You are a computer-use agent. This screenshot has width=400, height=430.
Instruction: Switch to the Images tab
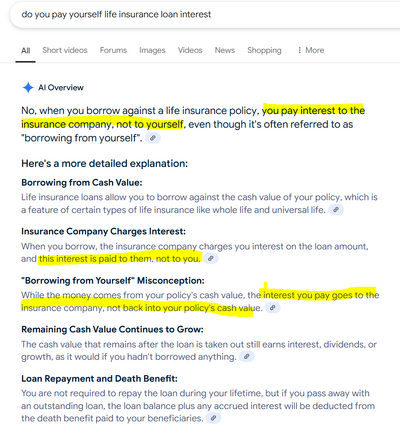tap(152, 50)
